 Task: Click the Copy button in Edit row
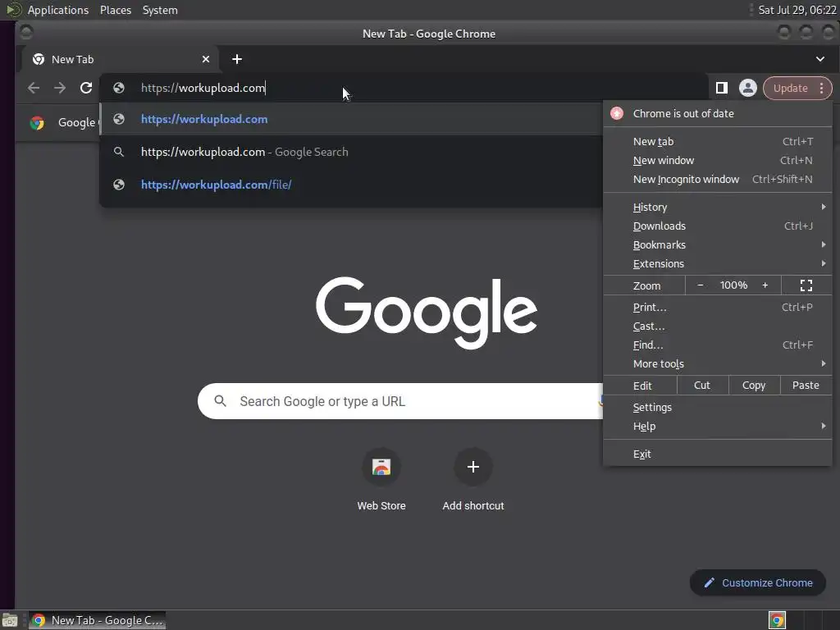coord(754,386)
